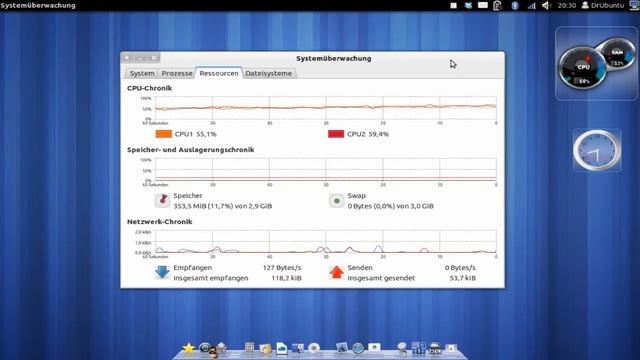Click the 53,7 KiB total sent value
640x360 pixels.
[x=462, y=278]
